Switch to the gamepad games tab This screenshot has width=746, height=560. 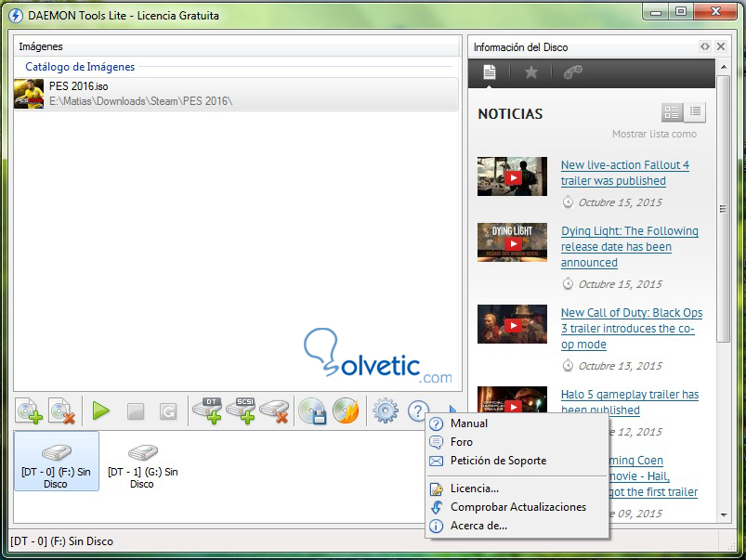click(x=573, y=72)
